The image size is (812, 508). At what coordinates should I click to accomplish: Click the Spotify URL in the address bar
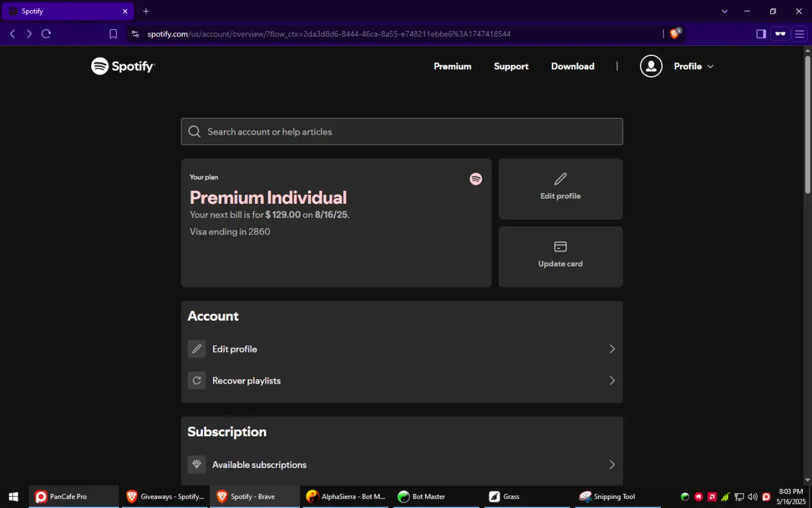(x=329, y=34)
